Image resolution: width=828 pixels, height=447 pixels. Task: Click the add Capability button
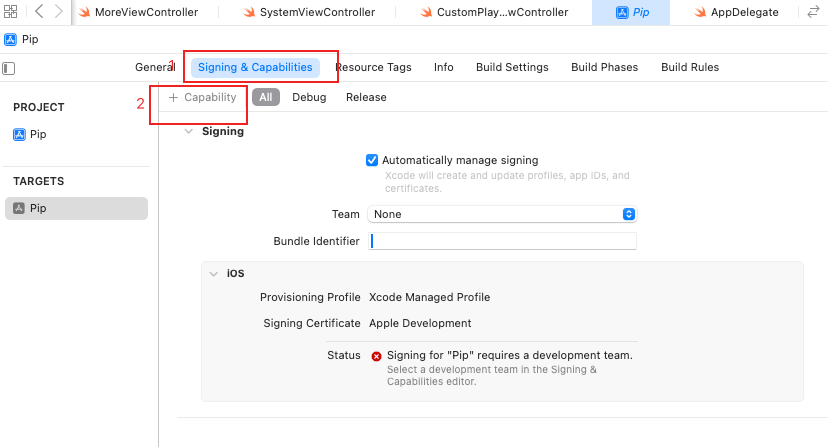[203, 97]
